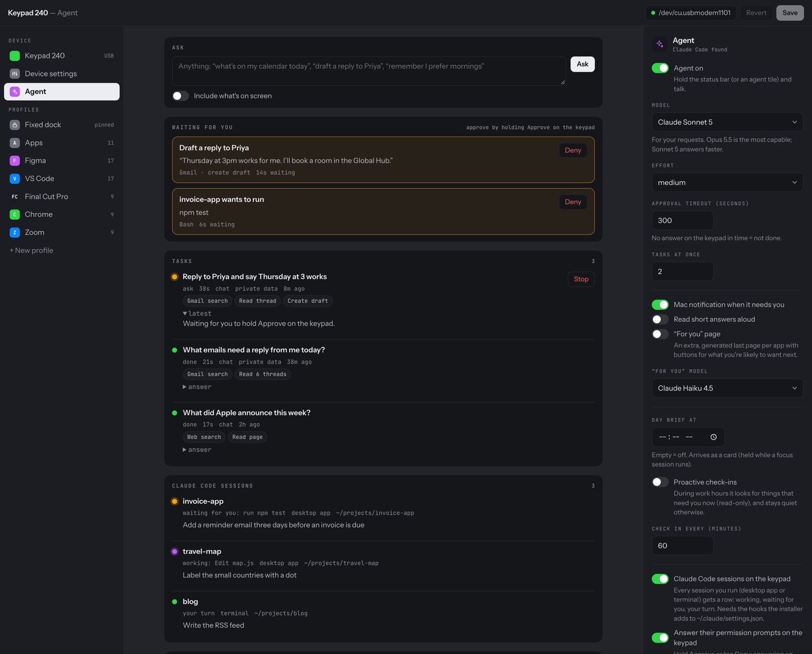812x654 pixels.
Task: Click the Device settings sliders icon
Action: pos(15,74)
